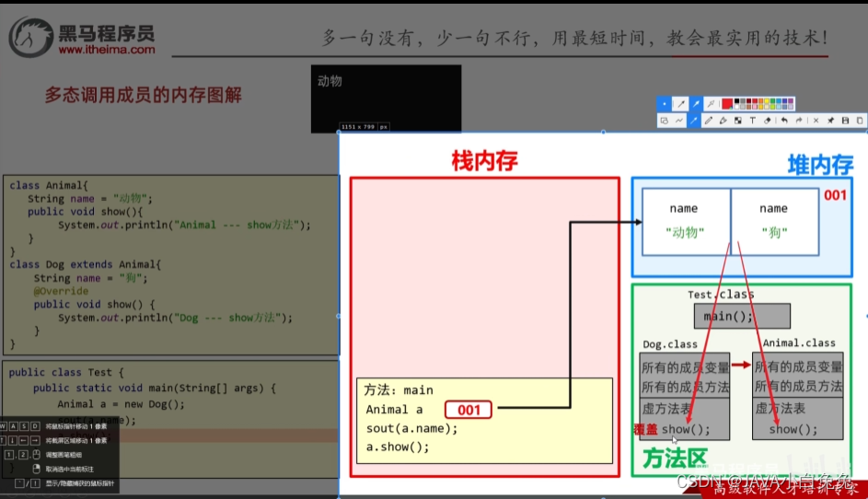Pin the snip to the screen
Viewport: 868px width, 499px height.
click(x=831, y=121)
